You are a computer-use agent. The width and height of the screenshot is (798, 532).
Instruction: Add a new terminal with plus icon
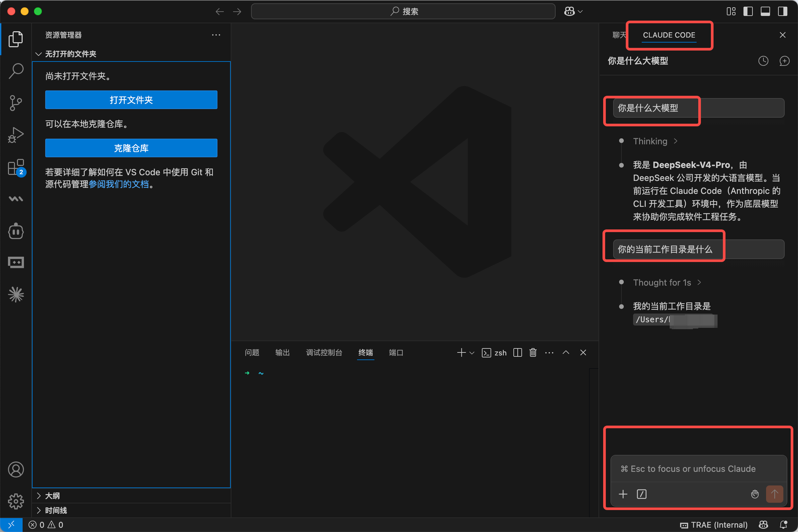461,353
